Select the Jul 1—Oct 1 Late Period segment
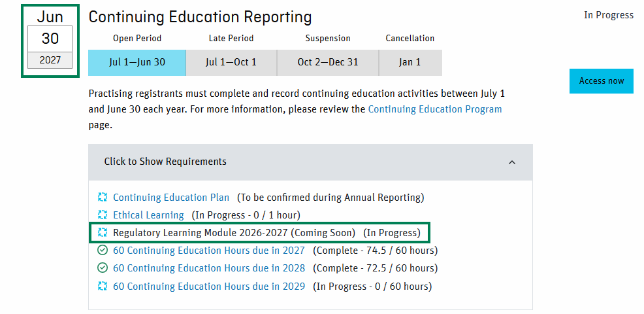The height and width of the screenshot is (314, 644). click(x=231, y=63)
